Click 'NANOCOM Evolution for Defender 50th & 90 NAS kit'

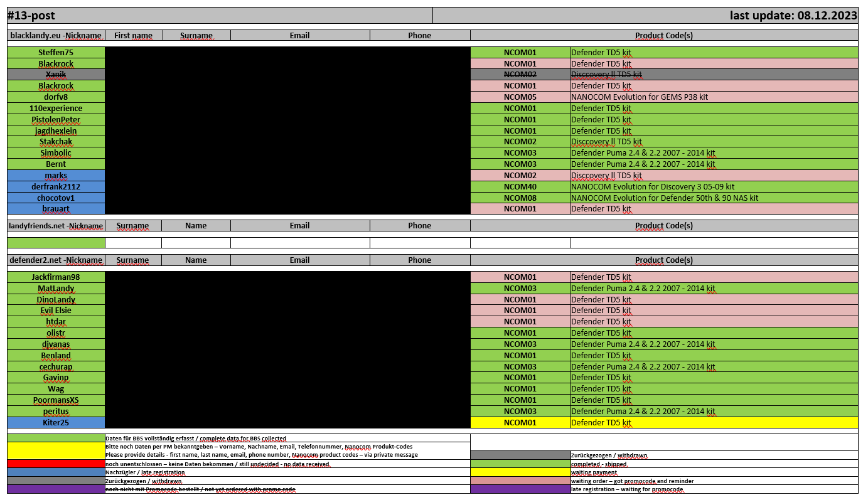point(714,198)
